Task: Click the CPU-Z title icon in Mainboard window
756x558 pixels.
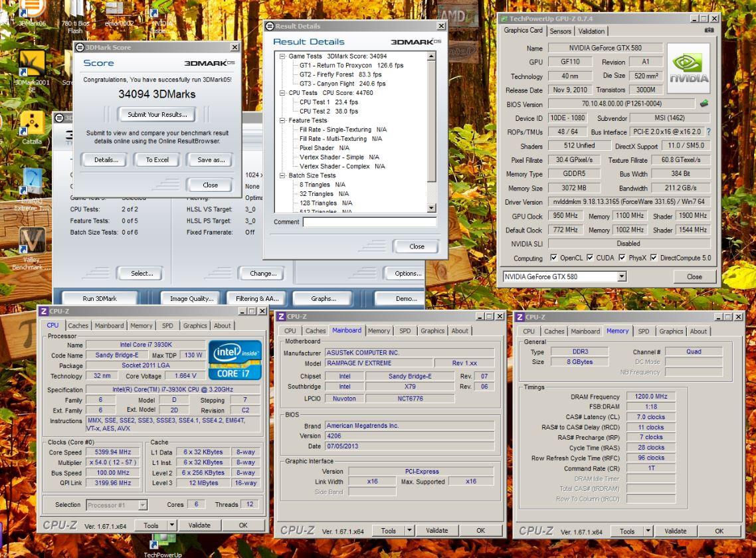Action: tap(280, 316)
